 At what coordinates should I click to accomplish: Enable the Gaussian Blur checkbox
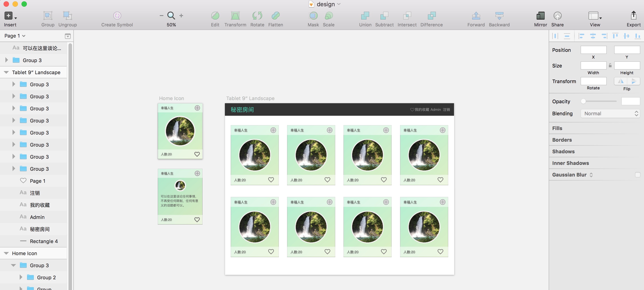click(637, 175)
